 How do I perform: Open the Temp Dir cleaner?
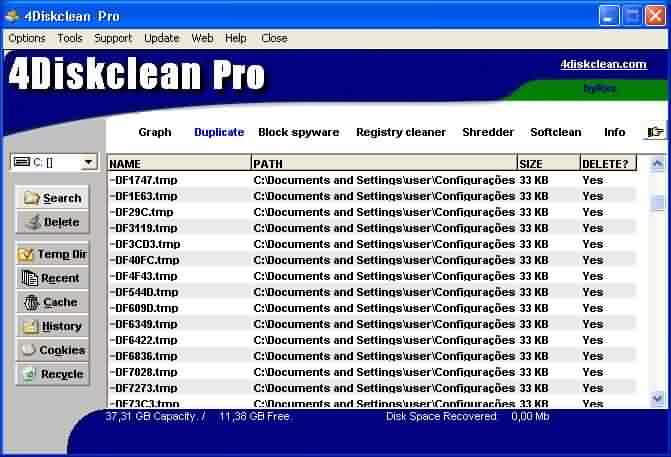pos(52,254)
